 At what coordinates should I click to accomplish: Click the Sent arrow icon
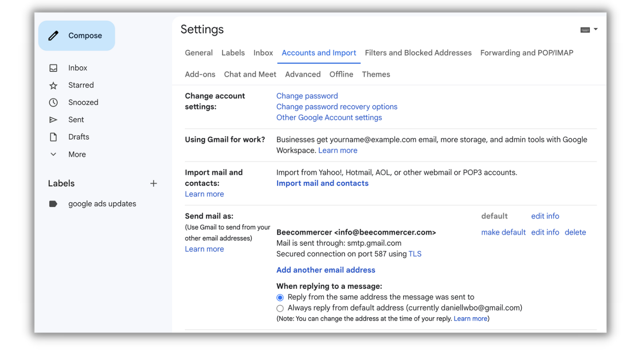[x=53, y=120]
